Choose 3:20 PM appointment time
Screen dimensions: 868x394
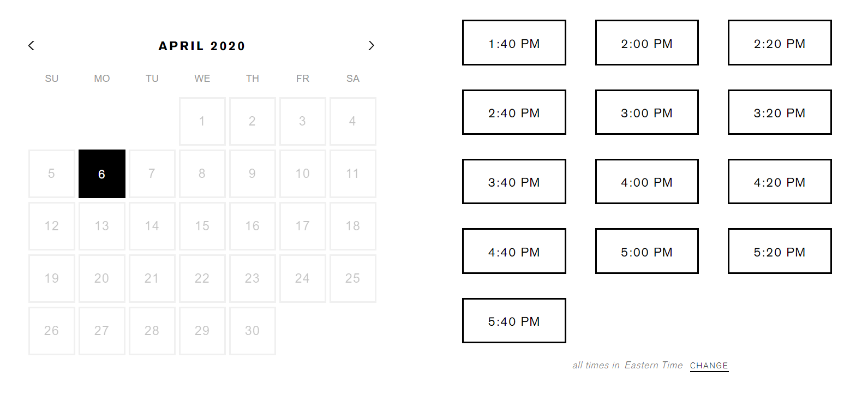click(x=780, y=112)
